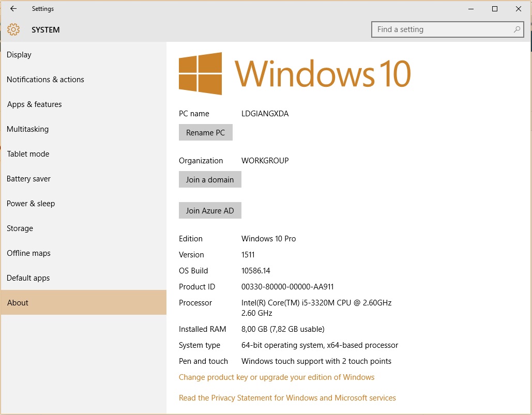Select the Apps & features section
The height and width of the screenshot is (415, 532).
[34, 104]
